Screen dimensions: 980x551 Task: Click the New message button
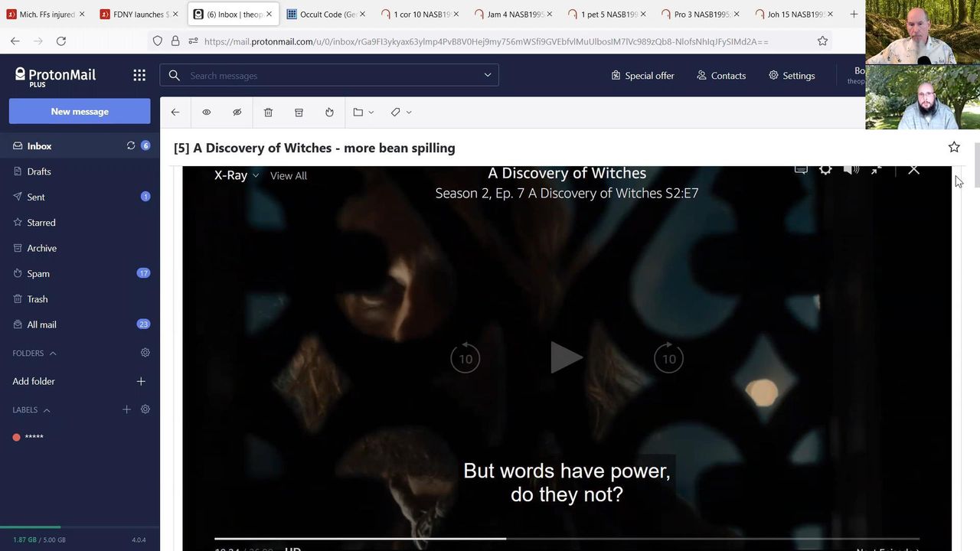coord(80,111)
